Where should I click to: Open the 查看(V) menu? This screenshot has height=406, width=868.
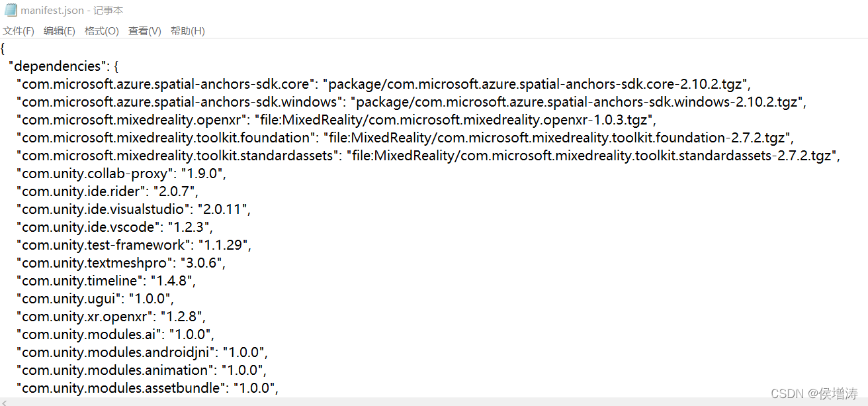[x=145, y=31]
